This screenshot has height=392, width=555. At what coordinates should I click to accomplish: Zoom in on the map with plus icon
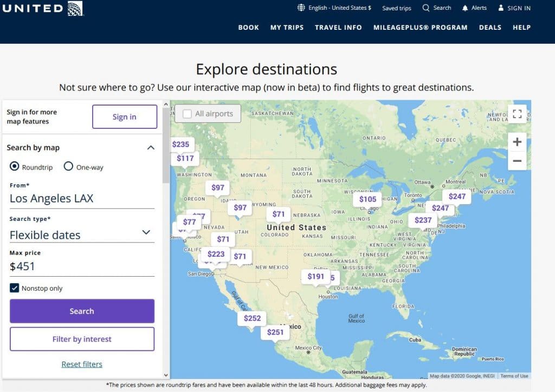pos(517,142)
